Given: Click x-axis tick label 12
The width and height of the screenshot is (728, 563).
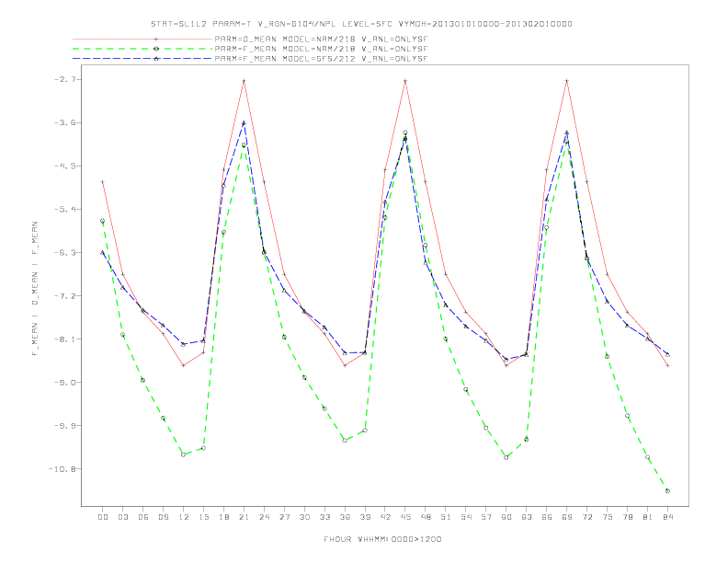Looking at the screenshot, I should (184, 517).
